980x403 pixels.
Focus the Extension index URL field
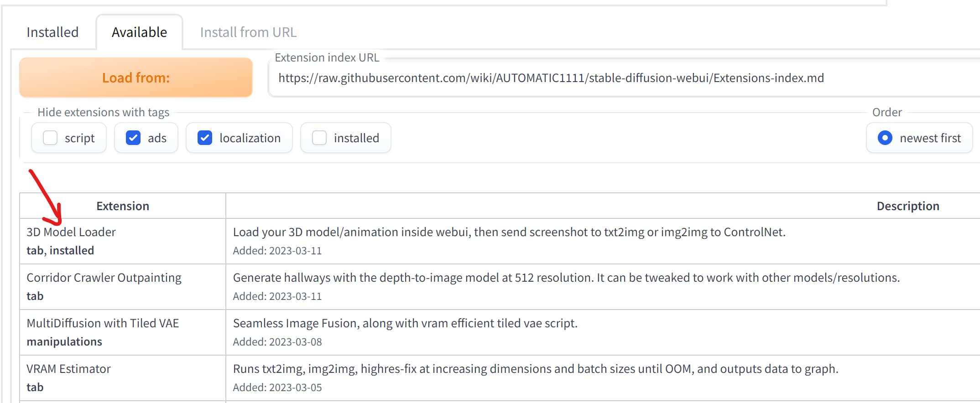pyautogui.click(x=551, y=78)
